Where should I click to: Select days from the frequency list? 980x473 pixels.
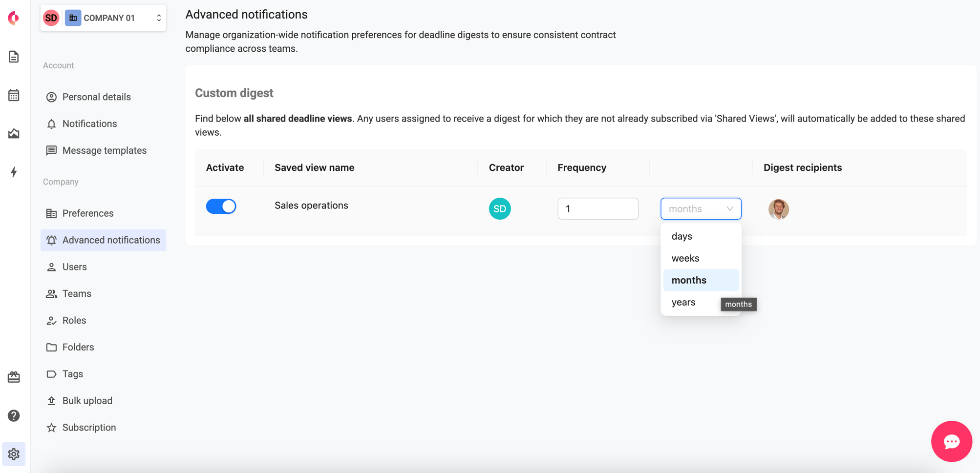(701, 236)
